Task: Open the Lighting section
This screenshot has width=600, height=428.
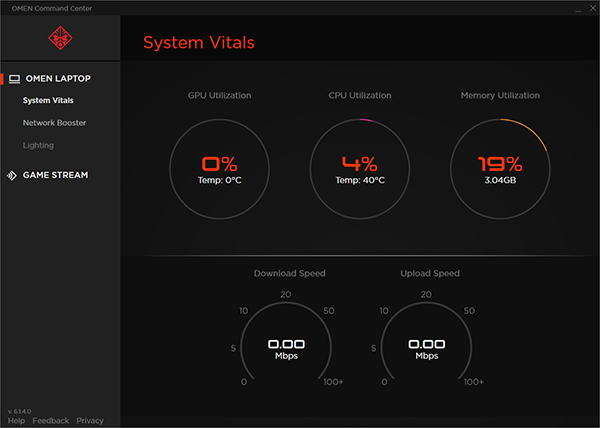Action: (38, 146)
